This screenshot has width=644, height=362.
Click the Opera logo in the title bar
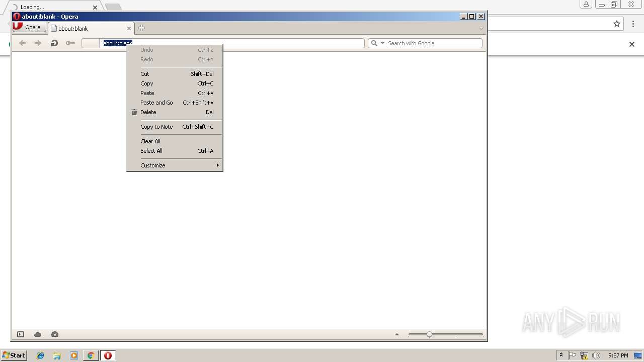tap(17, 17)
